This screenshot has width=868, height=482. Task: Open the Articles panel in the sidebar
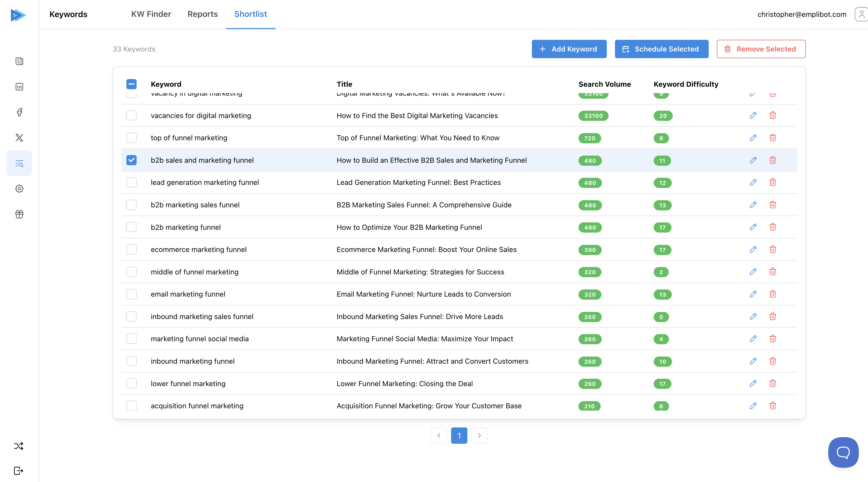coord(19,61)
